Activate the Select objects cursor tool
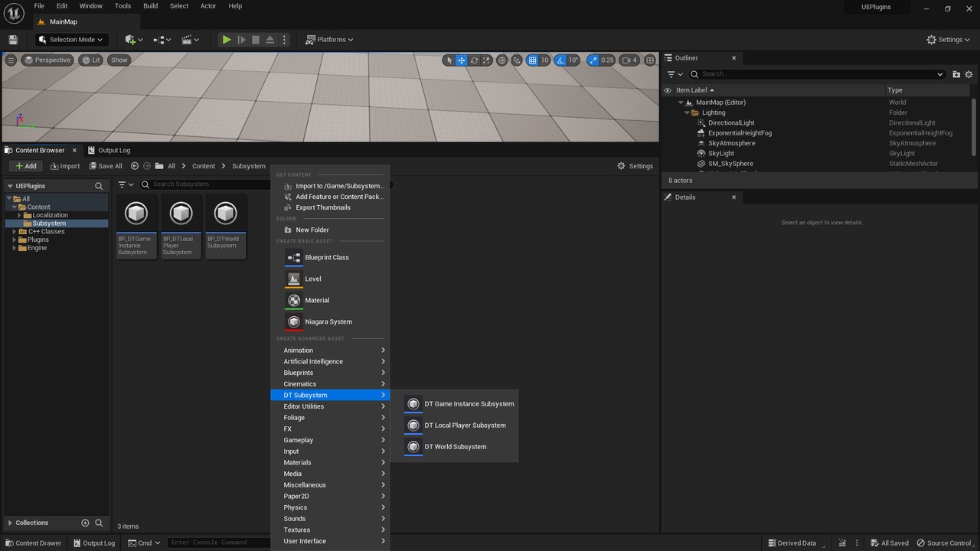 (x=449, y=60)
